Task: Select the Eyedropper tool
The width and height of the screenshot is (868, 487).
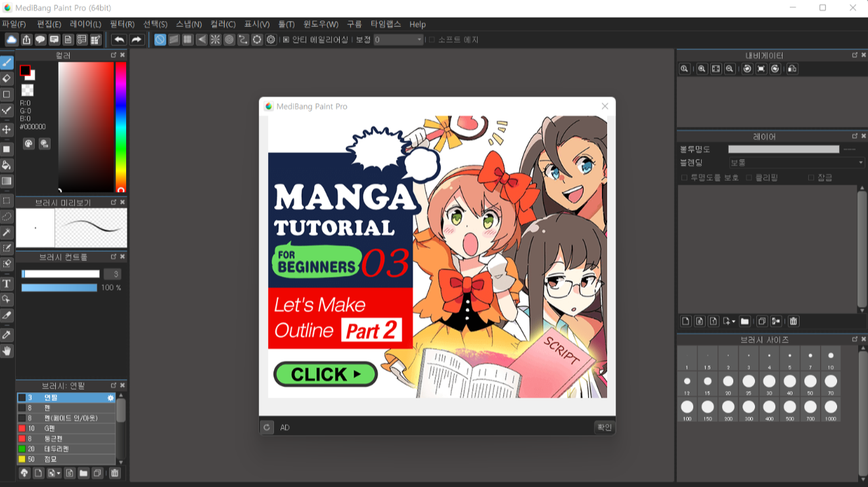Action: tap(7, 335)
